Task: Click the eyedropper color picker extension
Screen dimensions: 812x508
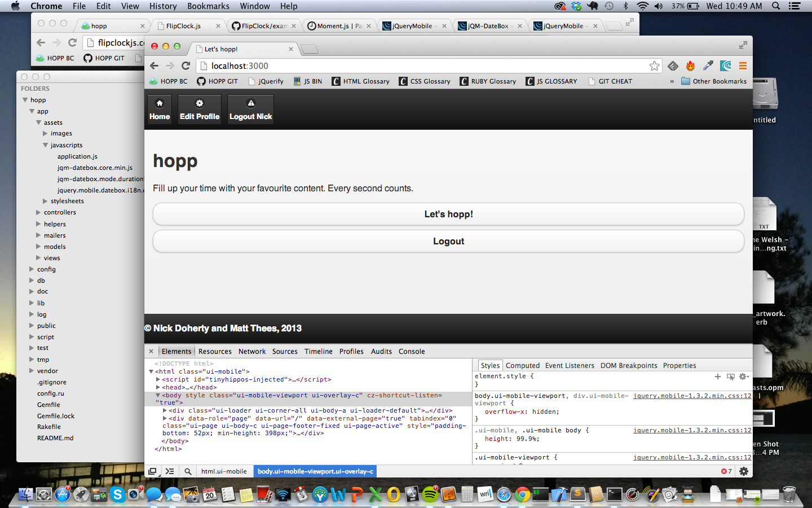Action: [x=708, y=66]
